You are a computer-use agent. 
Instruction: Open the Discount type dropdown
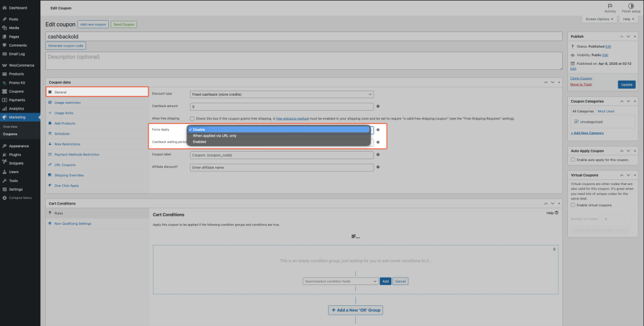tap(282, 94)
